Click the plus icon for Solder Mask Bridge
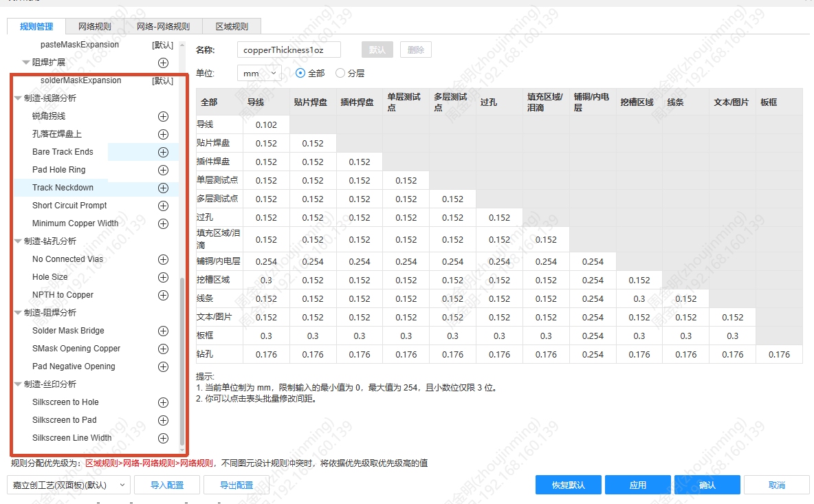The height and width of the screenshot is (504, 814). pos(163,331)
